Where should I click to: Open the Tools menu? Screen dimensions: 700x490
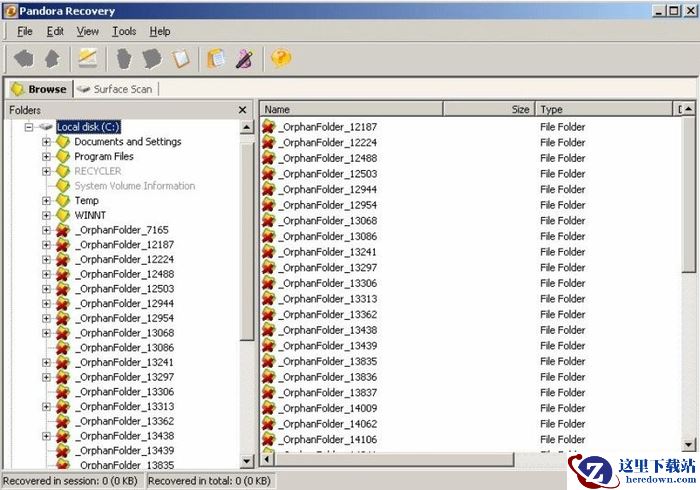(124, 31)
